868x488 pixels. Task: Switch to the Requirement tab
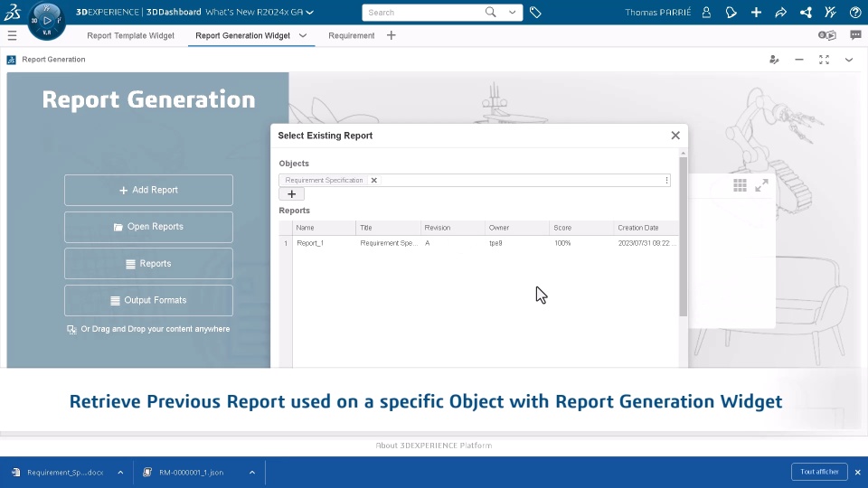click(352, 35)
